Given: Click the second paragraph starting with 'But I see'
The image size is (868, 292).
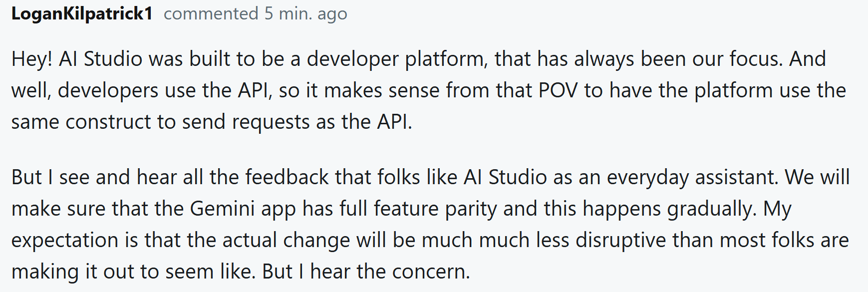Looking at the screenshot, I should [430, 224].
